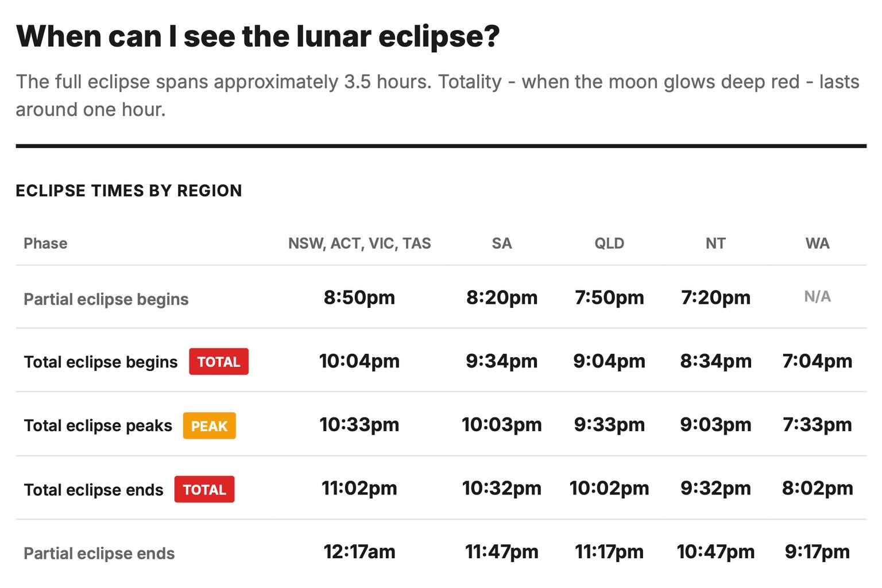
Task: Click the "When can I see the lunar eclipse?" heading
Action: [258, 36]
